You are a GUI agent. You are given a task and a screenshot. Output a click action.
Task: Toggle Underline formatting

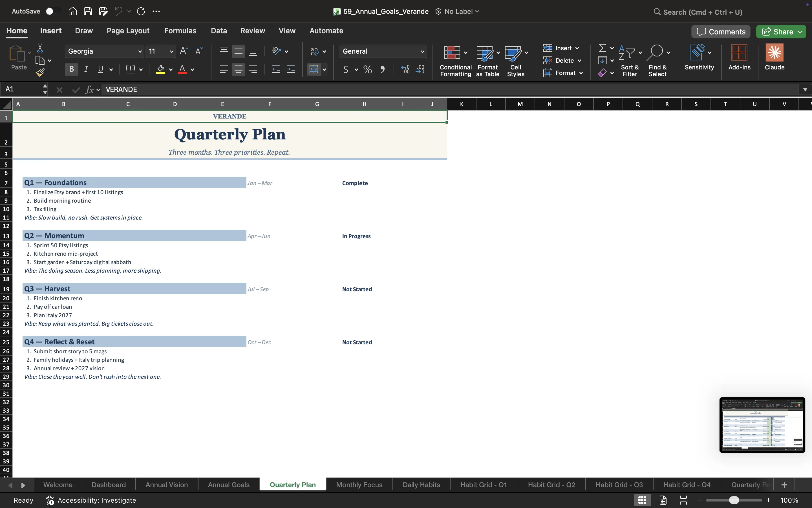[100, 69]
